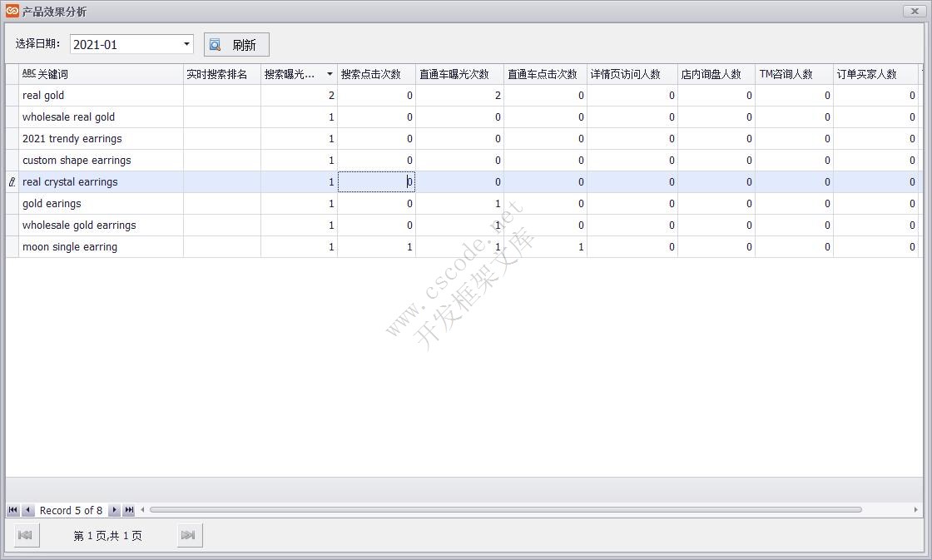
Task: Select the '2021 trendy earrings' keyword cell
Action: pyautogui.click(x=101, y=138)
